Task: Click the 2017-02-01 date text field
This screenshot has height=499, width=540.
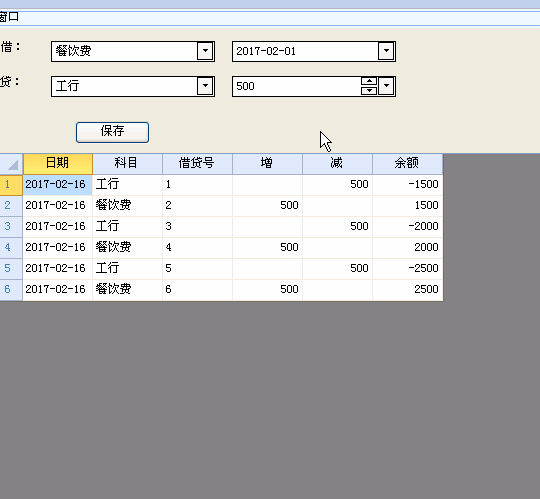Action: click(x=305, y=51)
